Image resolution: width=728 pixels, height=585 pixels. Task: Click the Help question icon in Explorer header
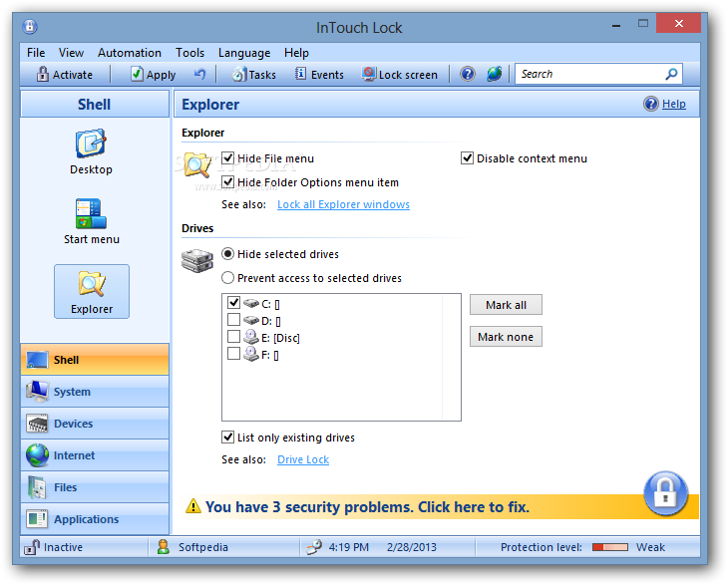(x=651, y=104)
